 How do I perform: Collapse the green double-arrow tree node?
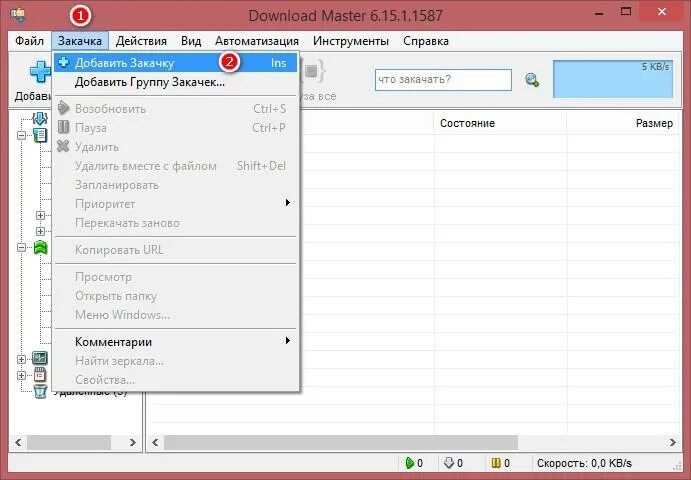22,248
